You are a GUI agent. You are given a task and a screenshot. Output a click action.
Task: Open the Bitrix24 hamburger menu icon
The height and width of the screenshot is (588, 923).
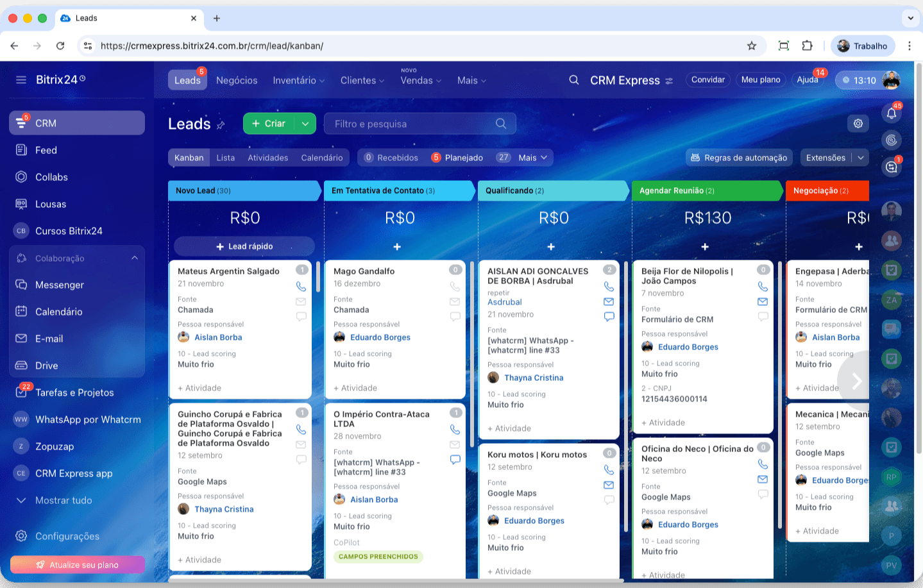(x=21, y=80)
